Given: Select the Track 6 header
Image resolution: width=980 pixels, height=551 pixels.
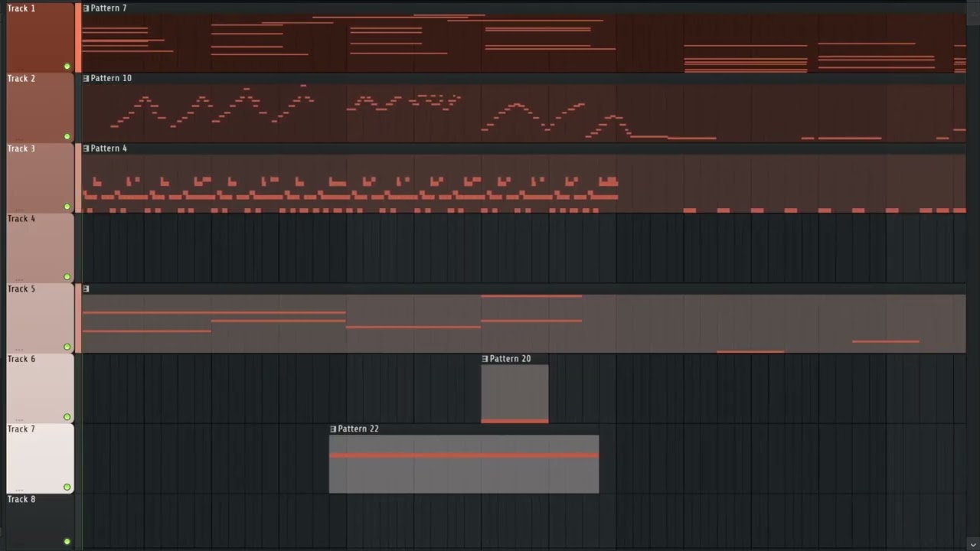Looking at the screenshot, I should 40,388.
